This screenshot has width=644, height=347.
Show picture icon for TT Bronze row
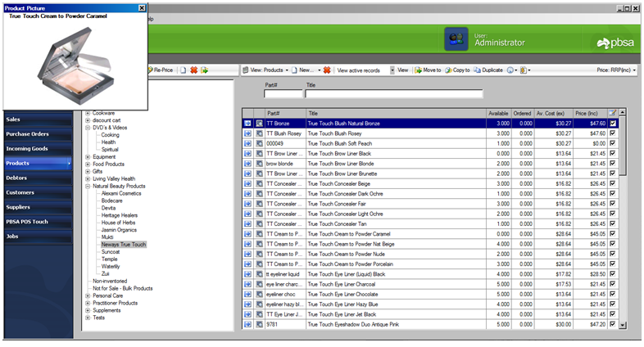pos(260,123)
